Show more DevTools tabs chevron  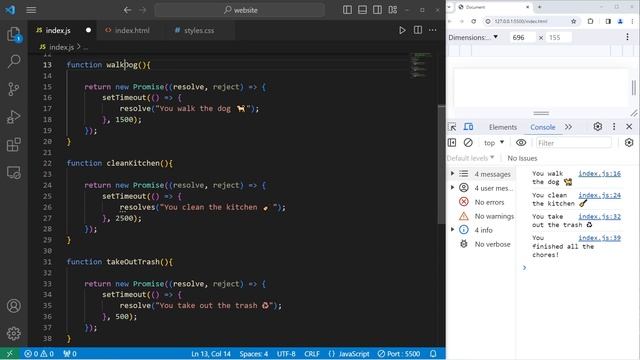[568, 127]
